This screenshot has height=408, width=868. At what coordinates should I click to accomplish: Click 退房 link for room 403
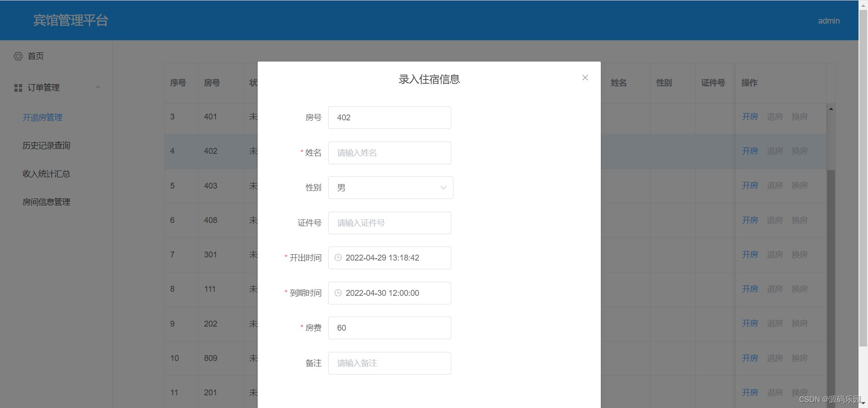pos(774,185)
